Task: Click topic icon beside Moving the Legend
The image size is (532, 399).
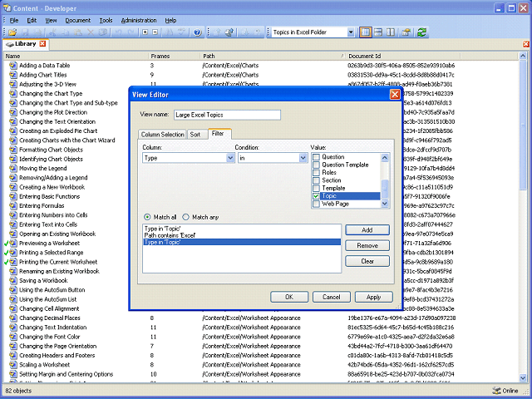Action: click(x=13, y=168)
